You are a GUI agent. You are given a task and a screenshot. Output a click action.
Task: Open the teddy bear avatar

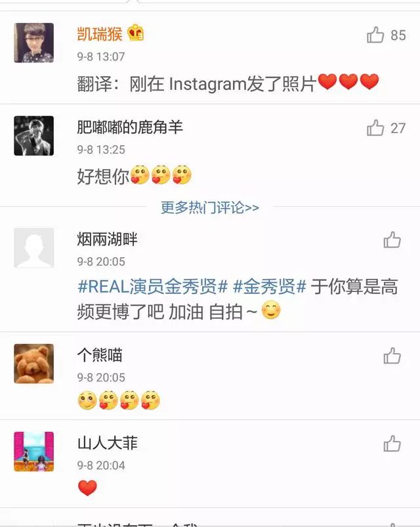(34, 364)
